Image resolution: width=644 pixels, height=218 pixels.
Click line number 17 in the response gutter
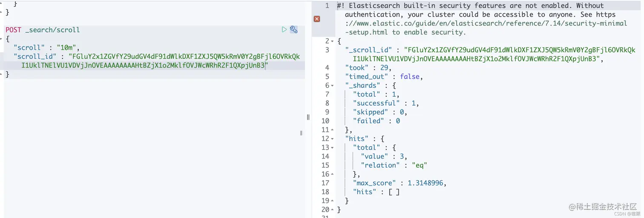pyautogui.click(x=325, y=183)
